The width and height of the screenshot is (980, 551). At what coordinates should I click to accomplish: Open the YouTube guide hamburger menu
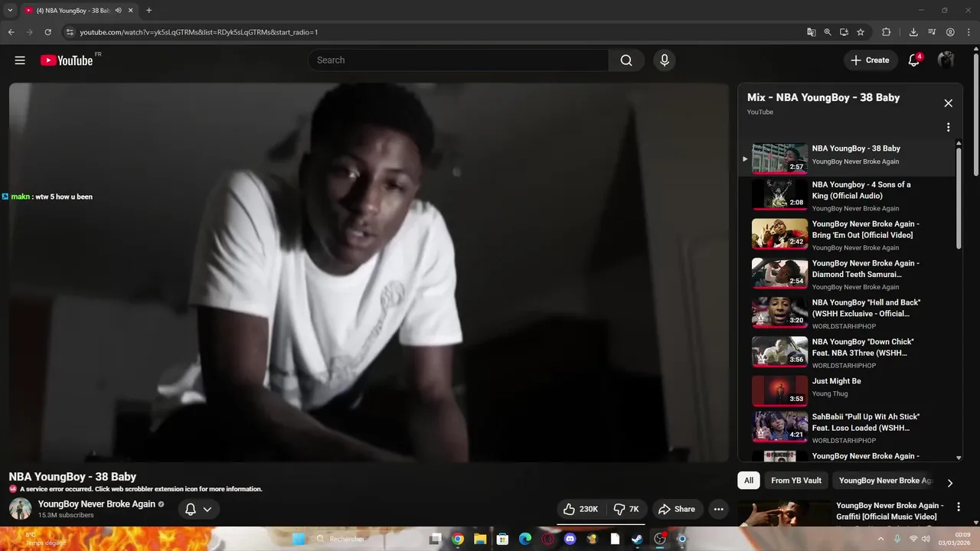tap(20, 60)
